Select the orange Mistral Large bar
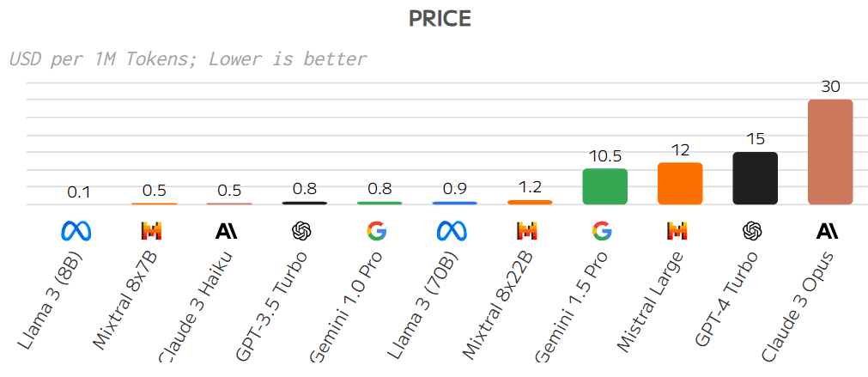This screenshot has width=868, height=377. [x=680, y=184]
